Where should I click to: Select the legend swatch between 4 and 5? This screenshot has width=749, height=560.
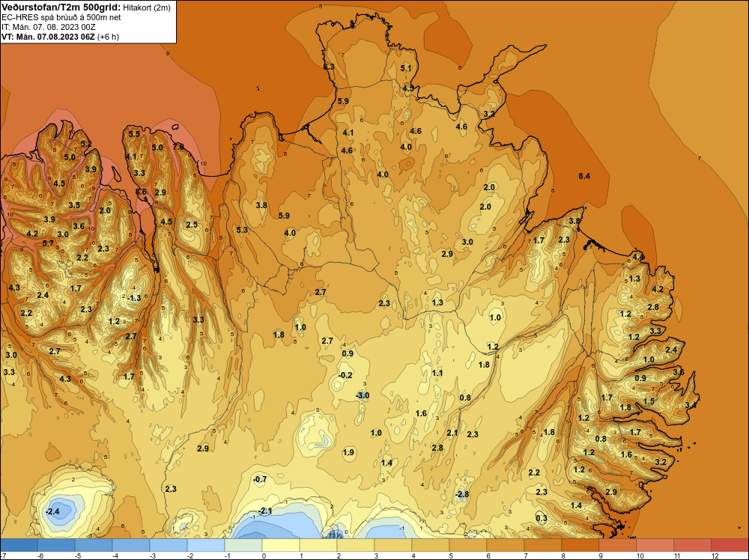pos(431,545)
